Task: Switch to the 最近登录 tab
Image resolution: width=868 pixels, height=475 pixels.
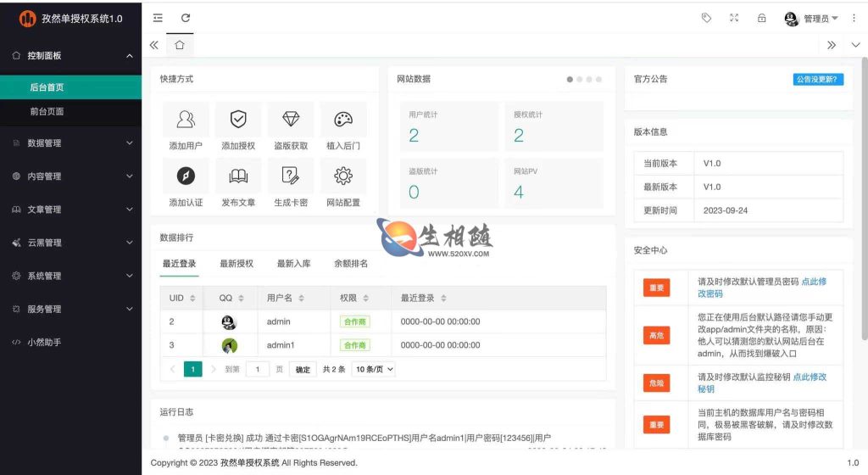Action: [x=180, y=264]
